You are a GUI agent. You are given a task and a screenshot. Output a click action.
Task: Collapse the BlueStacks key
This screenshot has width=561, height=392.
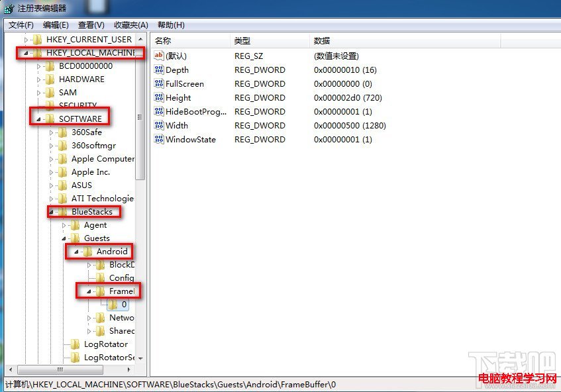[x=51, y=212]
